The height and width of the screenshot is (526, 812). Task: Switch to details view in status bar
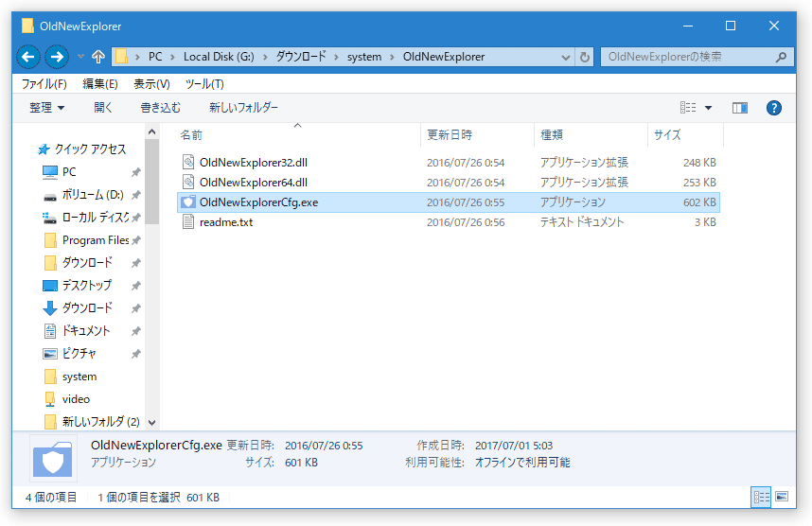coord(761,497)
